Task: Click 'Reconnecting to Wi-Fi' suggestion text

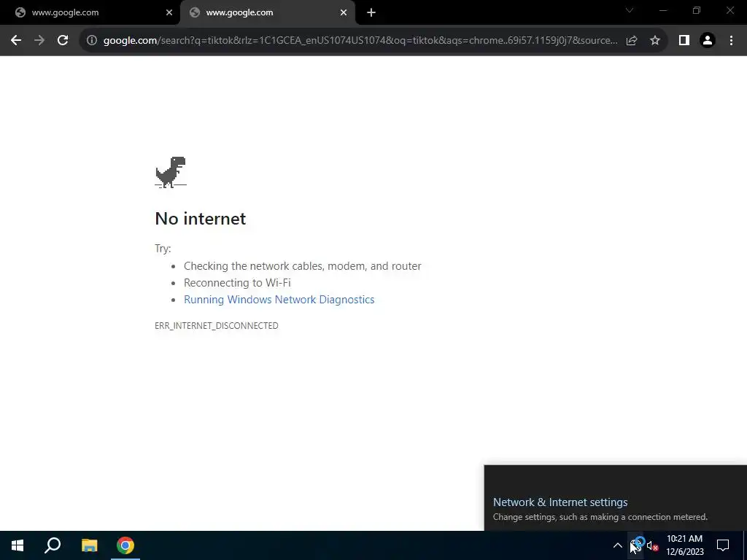Action: pos(237,283)
